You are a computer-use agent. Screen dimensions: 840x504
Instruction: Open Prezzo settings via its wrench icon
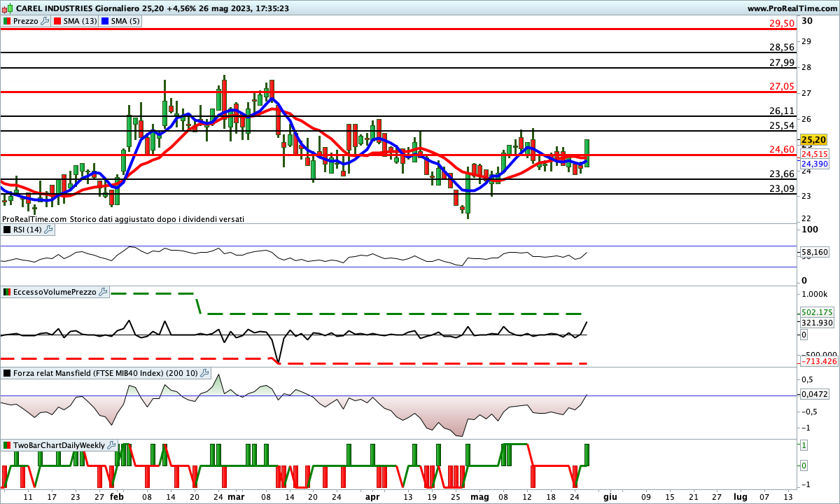pos(45,21)
